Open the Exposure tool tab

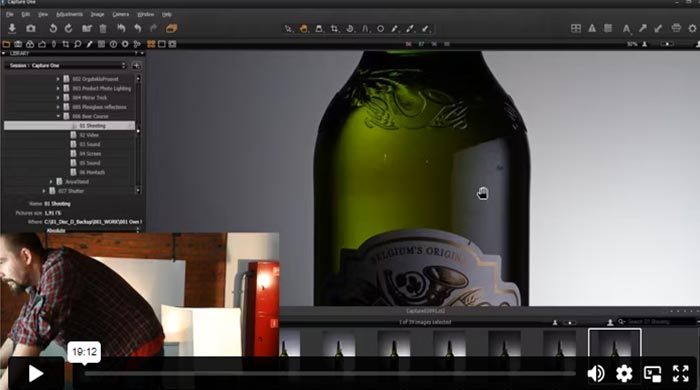click(42, 44)
